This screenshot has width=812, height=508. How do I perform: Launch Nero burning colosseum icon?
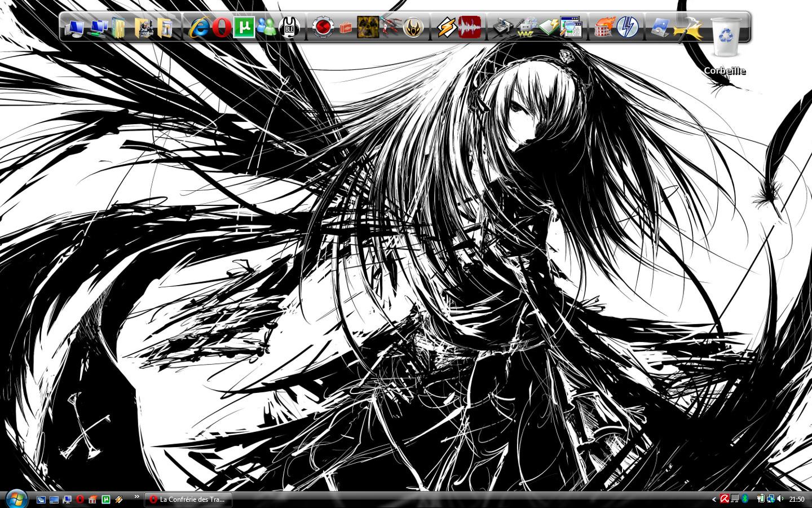pos(604,27)
